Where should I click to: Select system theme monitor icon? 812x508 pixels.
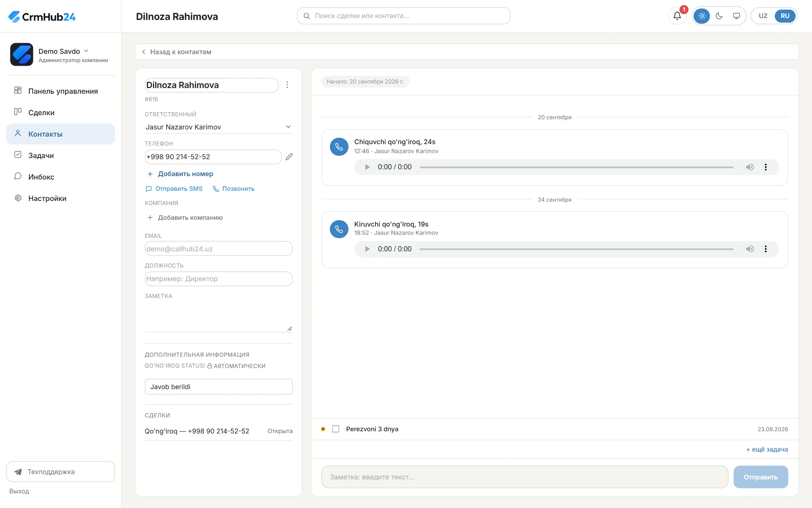pyautogui.click(x=736, y=16)
